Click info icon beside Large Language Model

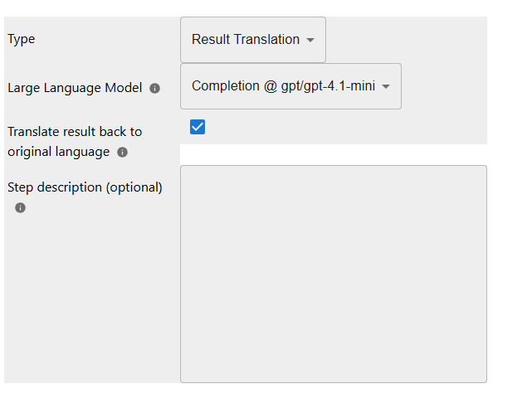pos(154,89)
